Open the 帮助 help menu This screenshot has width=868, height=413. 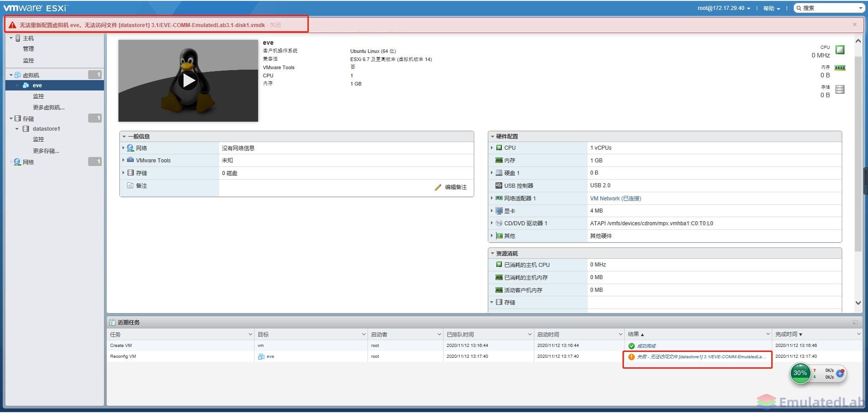tap(771, 8)
